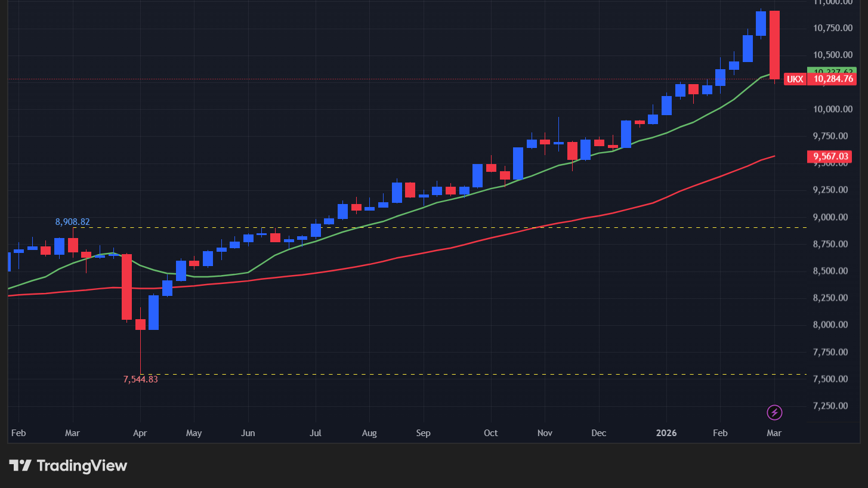Click the red 10,284.76 current price label

click(x=832, y=79)
